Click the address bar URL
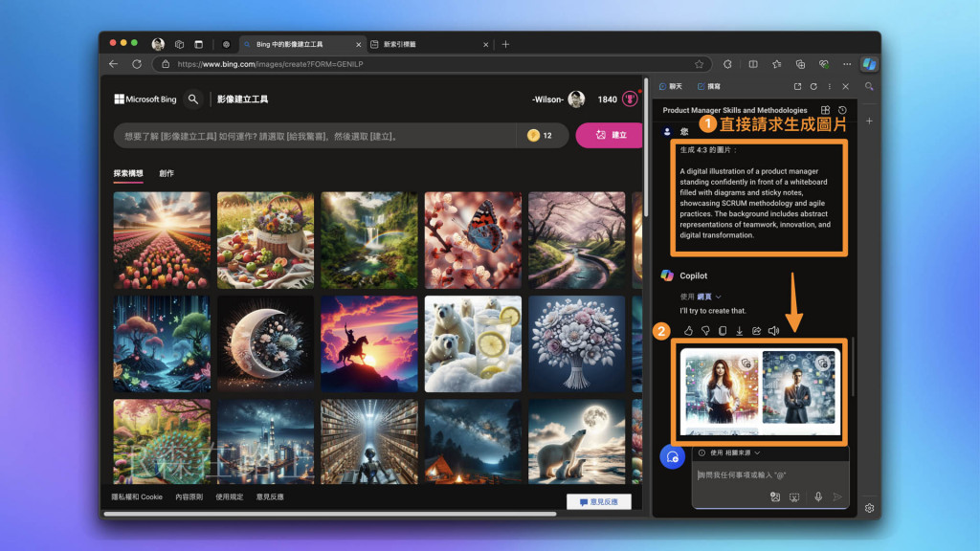 (x=270, y=64)
